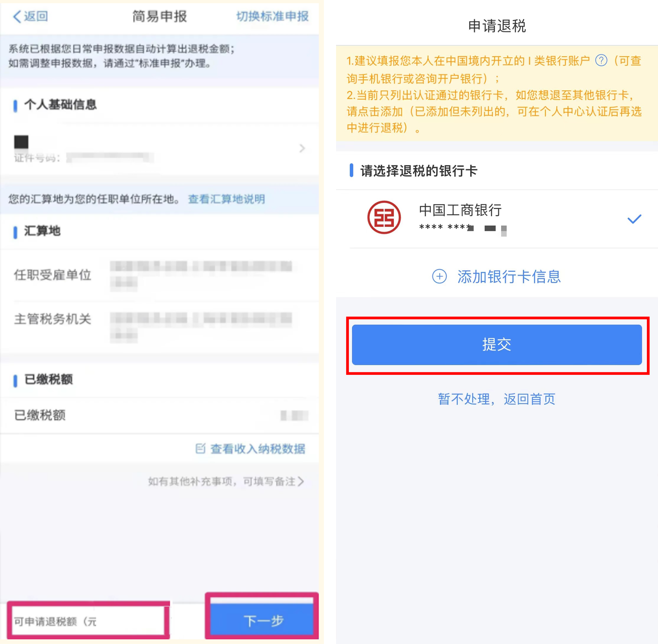Select the blue checkmark on ICBC card

tap(634, 219)
